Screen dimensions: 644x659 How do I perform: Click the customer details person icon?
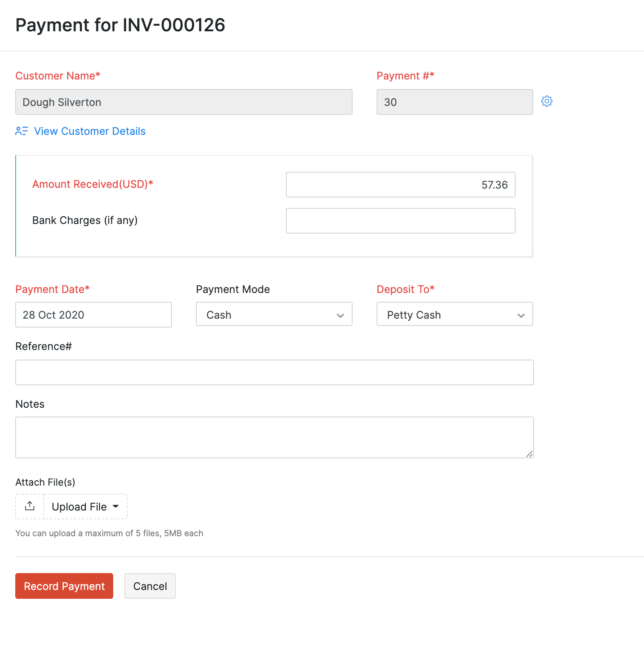(x=22, y=131)
